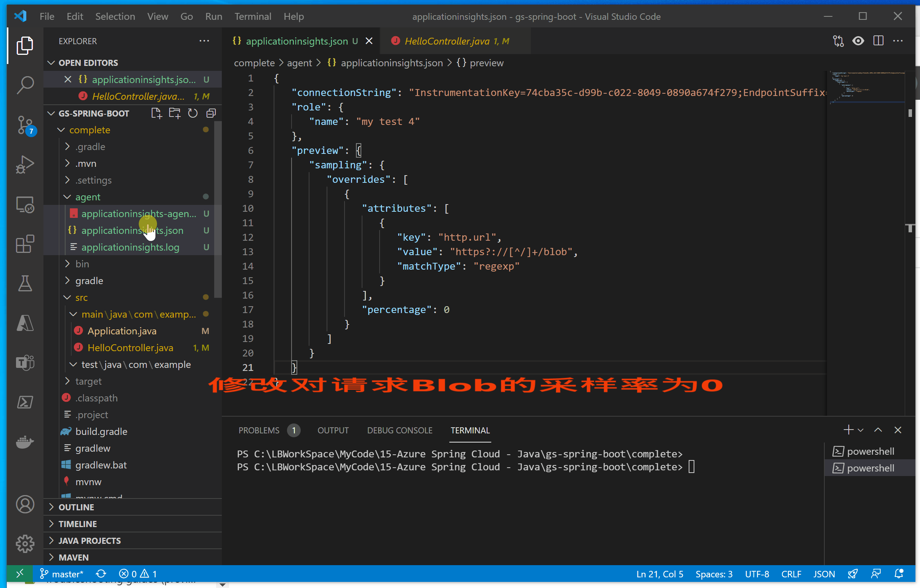
Task: Refresh the GS-SPRING-BOOT explorer tree
Action: click(192, 113)
